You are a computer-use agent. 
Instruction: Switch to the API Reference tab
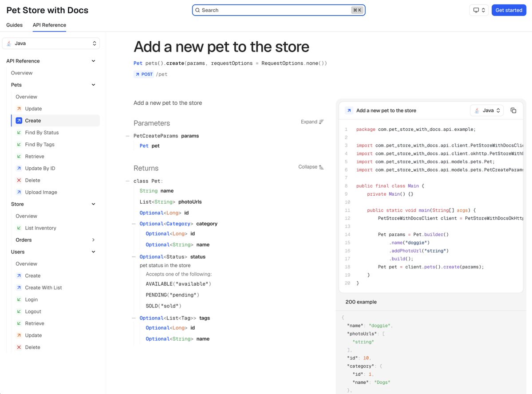[49, 25]
